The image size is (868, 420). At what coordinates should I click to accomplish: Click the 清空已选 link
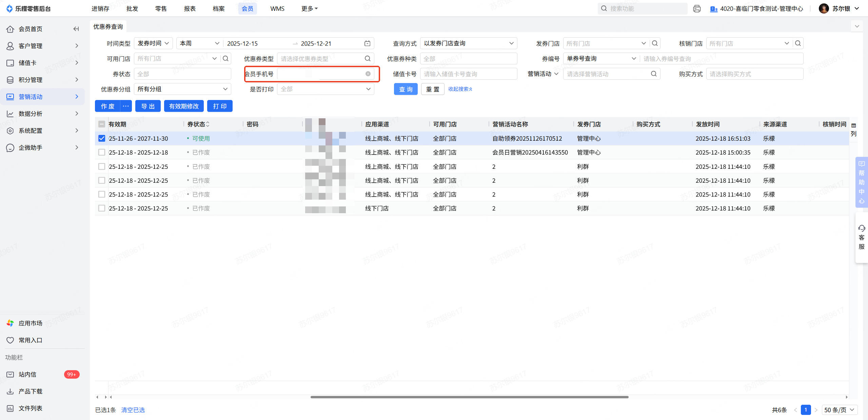133,410
